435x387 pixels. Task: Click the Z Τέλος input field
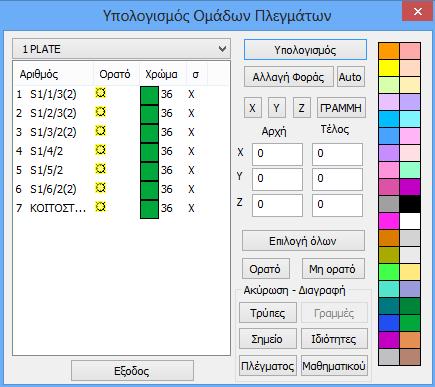(x=337, y=205)
